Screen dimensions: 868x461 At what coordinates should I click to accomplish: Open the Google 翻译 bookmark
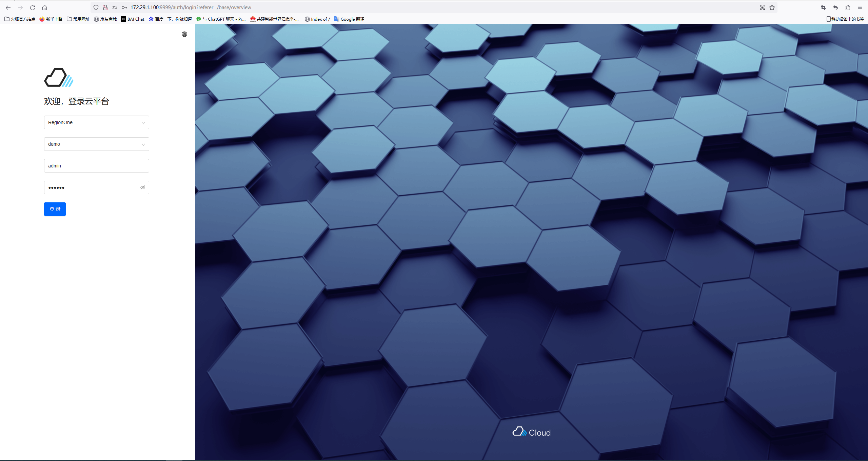pos(349,19)
